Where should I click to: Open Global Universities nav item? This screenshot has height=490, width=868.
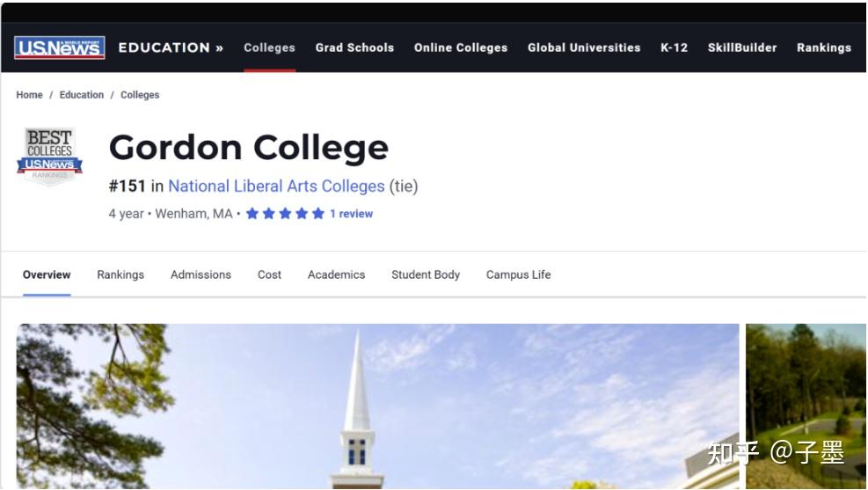point(584,48)
